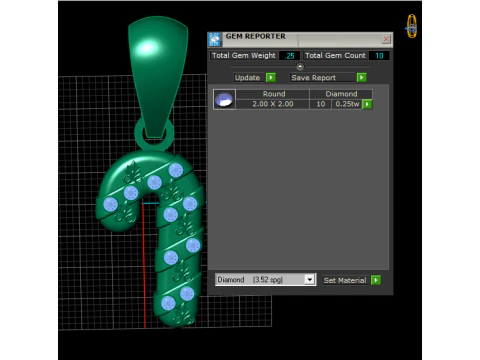The image size is (480, 360).
Task: Click the green arrow beside Save Report
Action: point(361,78)
